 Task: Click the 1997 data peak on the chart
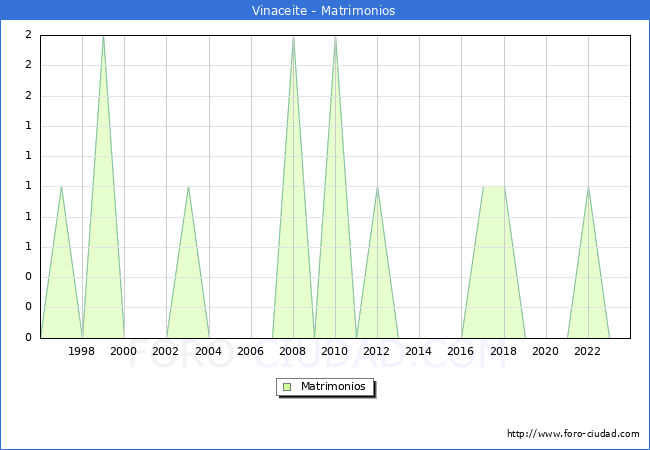(x=61, y=187)
